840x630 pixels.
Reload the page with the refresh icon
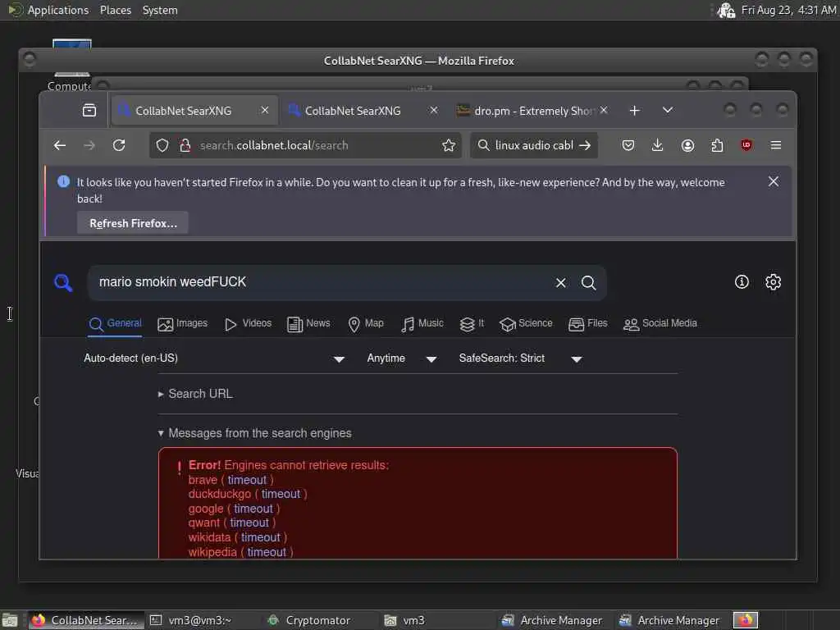point(119,145)
